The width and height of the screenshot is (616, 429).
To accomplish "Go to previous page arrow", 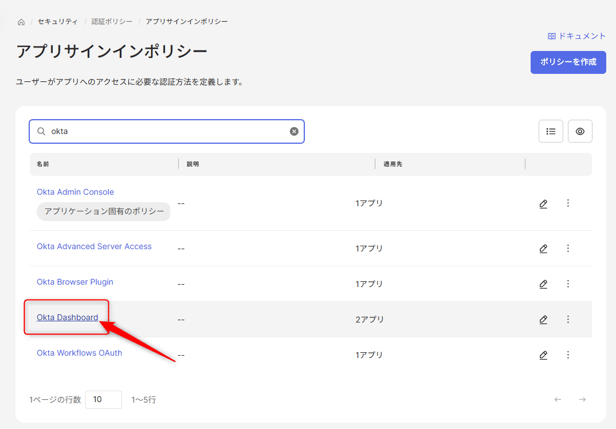I will [557, 400].
